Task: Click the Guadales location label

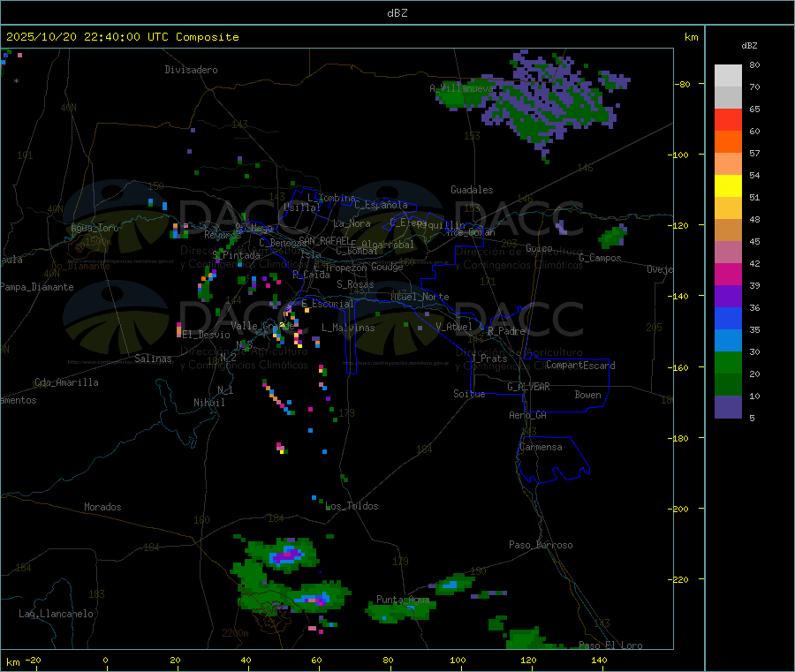Action: point(472,190)
